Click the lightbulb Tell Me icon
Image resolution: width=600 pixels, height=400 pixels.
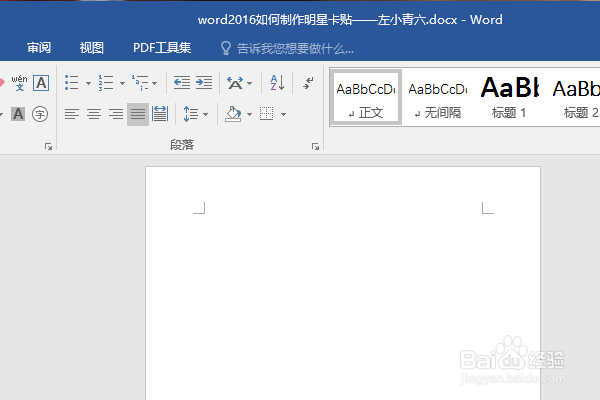coord(226,48)
